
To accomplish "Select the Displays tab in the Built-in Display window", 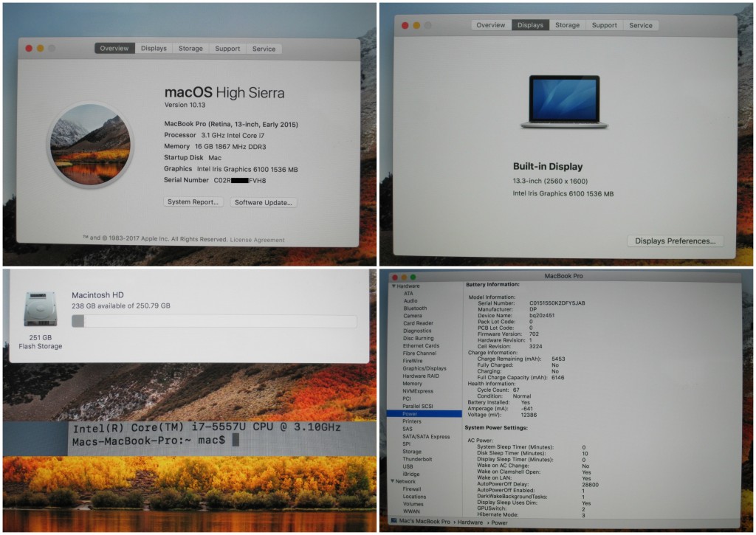I will coord(530,25).
